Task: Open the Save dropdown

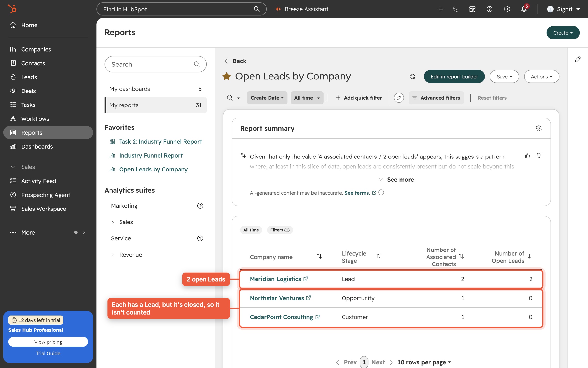Action: pos(504,77)
